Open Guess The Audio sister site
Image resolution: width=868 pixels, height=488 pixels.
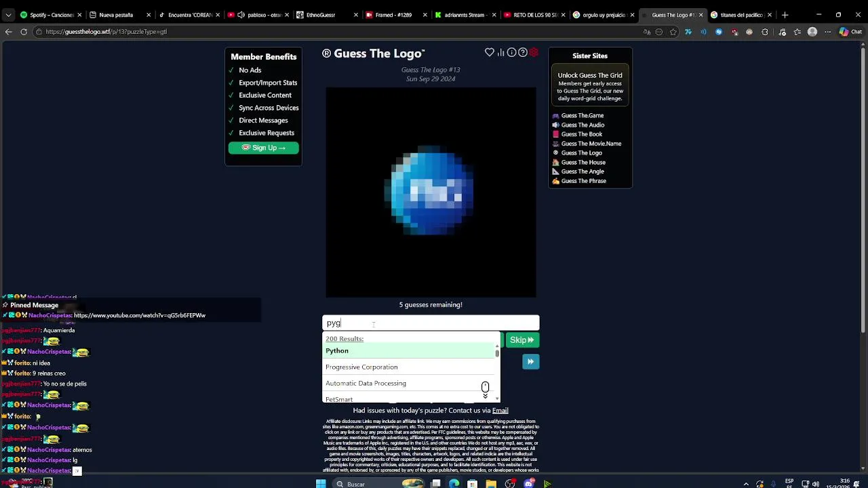pyautogui.click(x=583, y=125)
